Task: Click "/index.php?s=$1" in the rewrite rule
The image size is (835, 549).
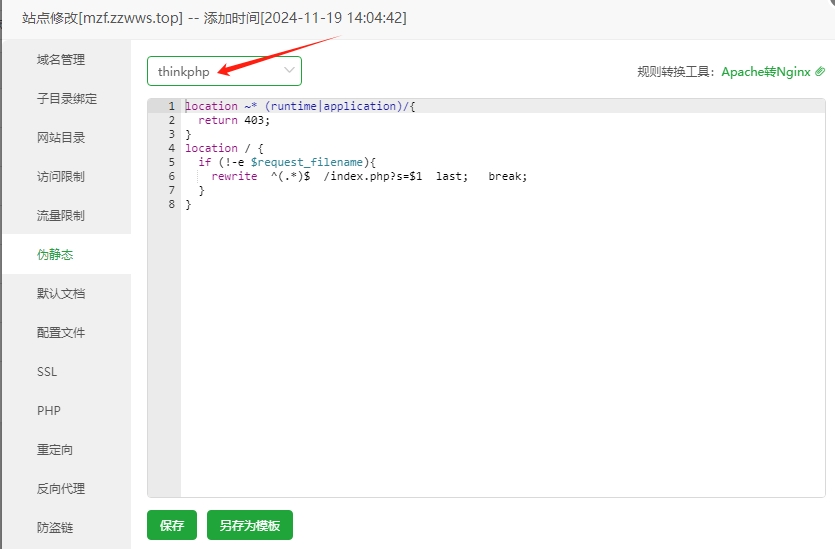Action: click(x=373, y=176)
